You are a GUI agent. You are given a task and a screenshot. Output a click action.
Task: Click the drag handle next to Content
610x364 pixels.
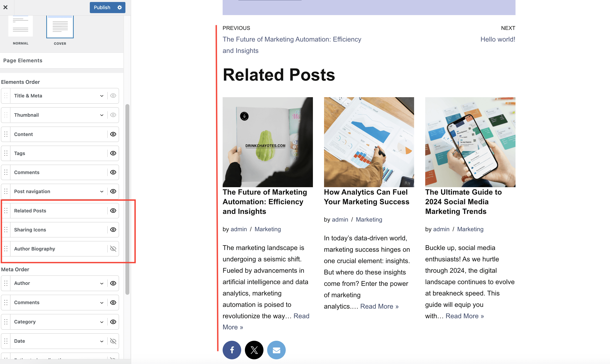click(x=6, y=134)
